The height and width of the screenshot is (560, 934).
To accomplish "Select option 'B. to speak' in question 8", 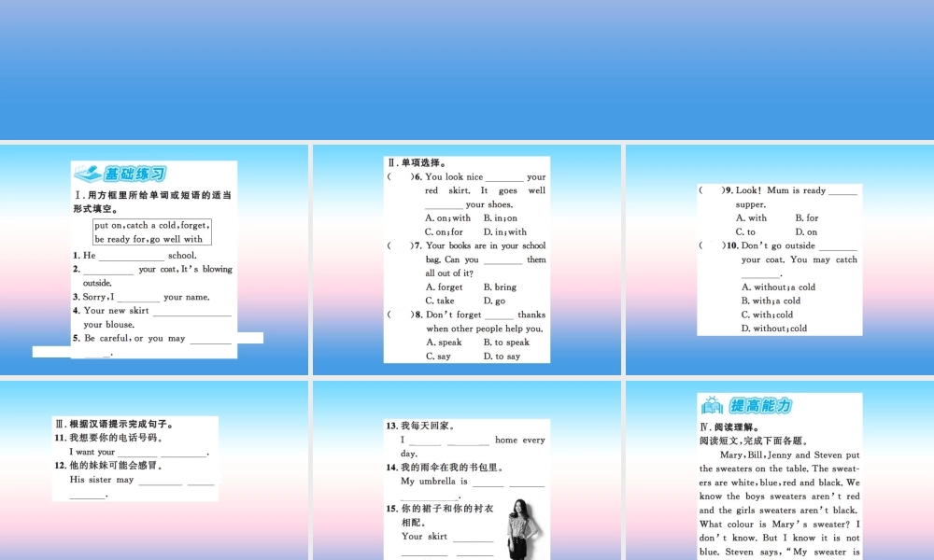I will pyautogui.click(x=506, y=343).
